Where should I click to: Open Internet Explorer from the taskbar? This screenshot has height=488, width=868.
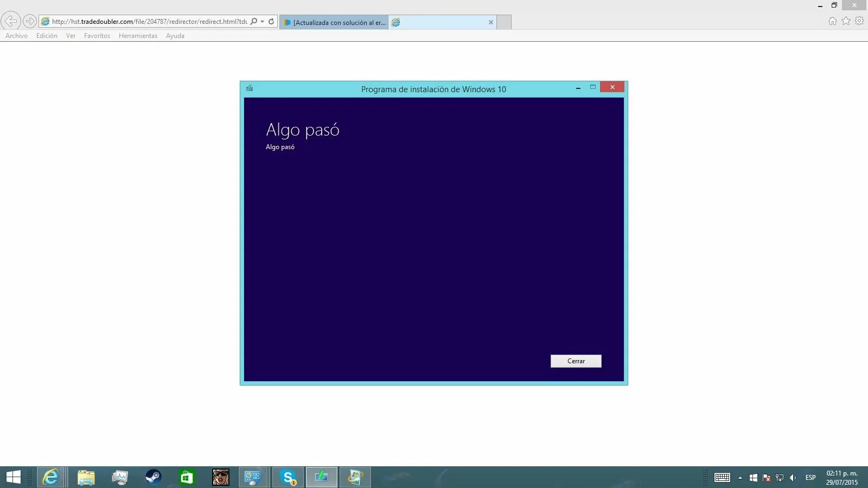(51, 477)
